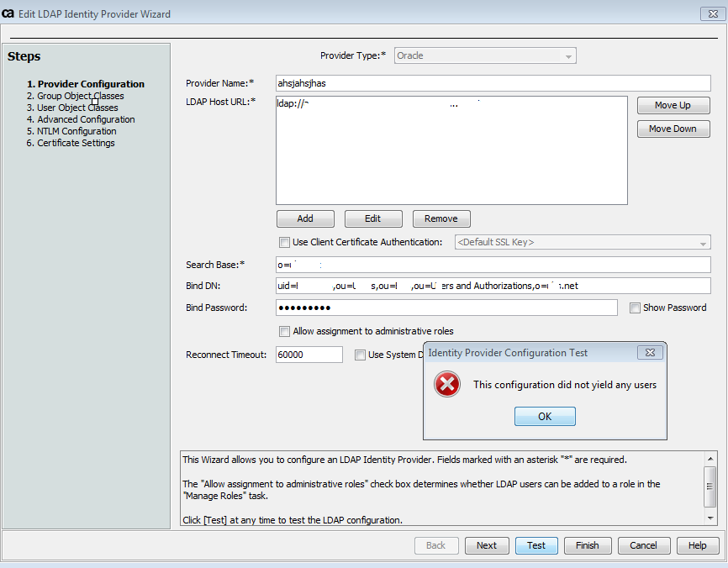Viewport: 728px width, 568px height.
Task: Click Add under the LDAP Host URL list
Action: [305, 218]
